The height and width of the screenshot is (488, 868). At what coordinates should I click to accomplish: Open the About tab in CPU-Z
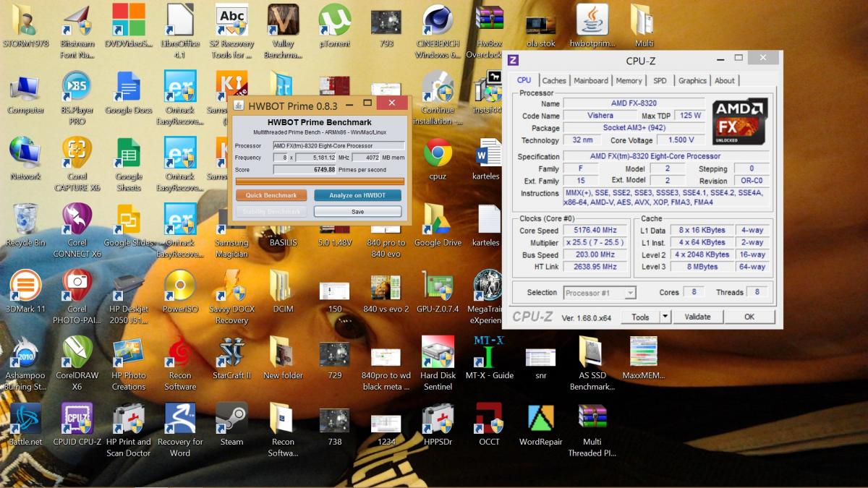725,80
